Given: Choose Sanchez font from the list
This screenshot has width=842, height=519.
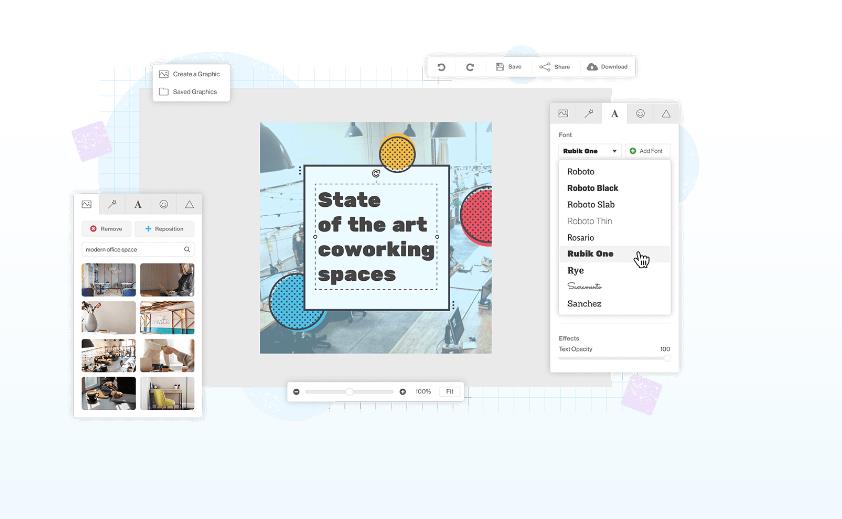Looking at the screenshot, I should click(584, 304).
